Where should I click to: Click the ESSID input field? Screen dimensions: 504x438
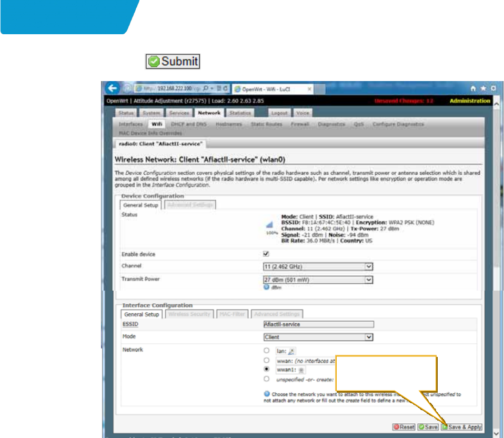coord(318,324)
